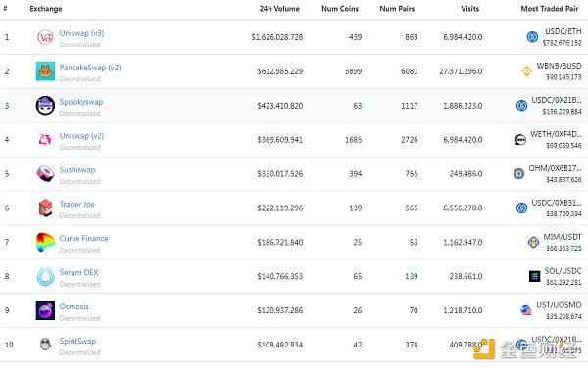Image resolution: width=588 pixels, height=370 pixels.
Task: Select the SOL/USDC most traded pair
Action: (563, 271)
